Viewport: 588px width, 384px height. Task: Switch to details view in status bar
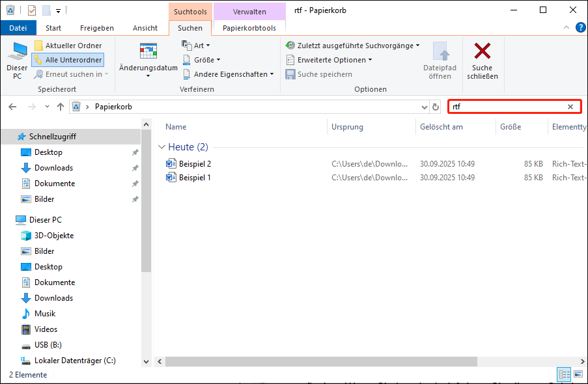click(563, 375)
